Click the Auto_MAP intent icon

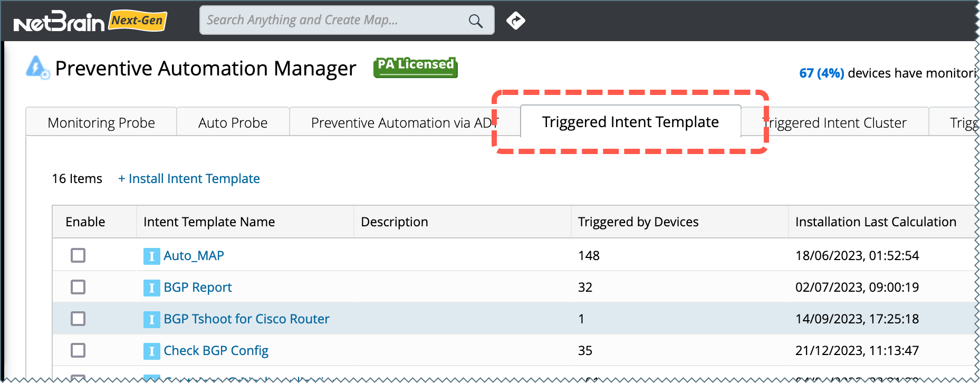[151, 256]
